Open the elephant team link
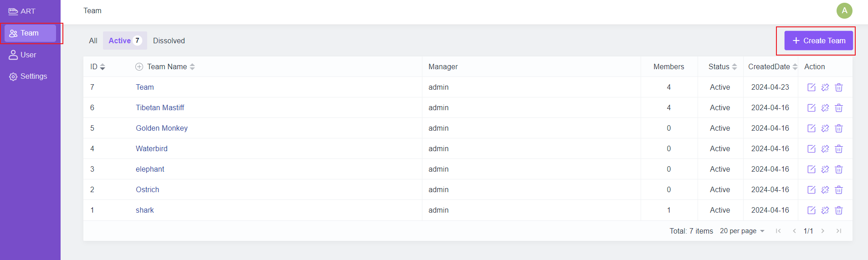This screenshot has width=868, height=260. click(x=150, y=169)
